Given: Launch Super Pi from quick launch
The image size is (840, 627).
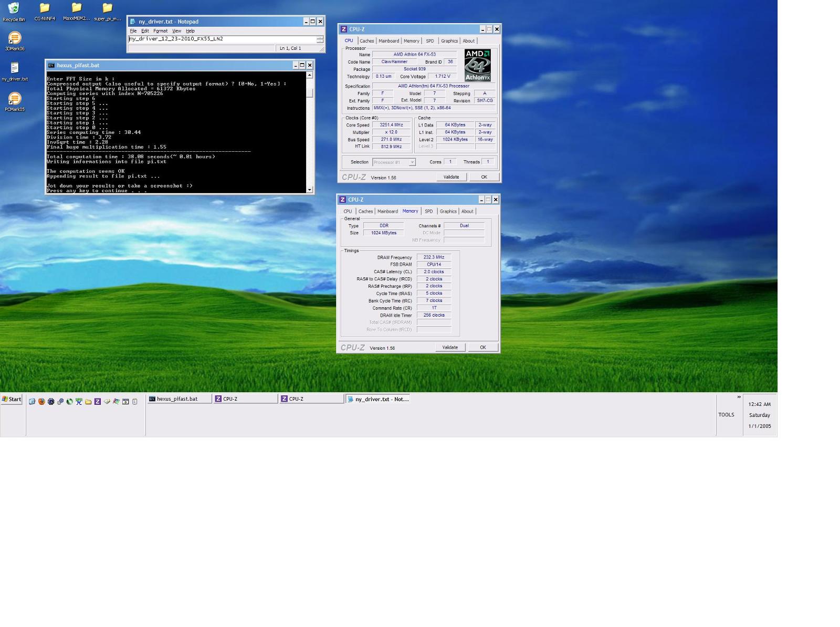Looking at the screenshot, I should (79, 401).
